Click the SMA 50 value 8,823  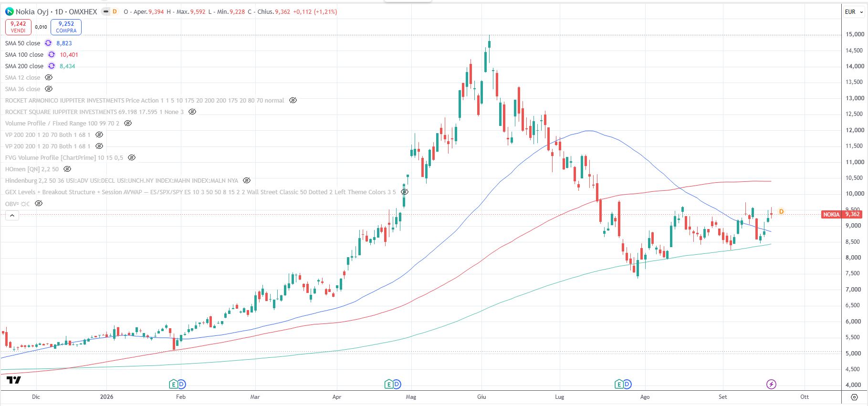coord(64,43)
